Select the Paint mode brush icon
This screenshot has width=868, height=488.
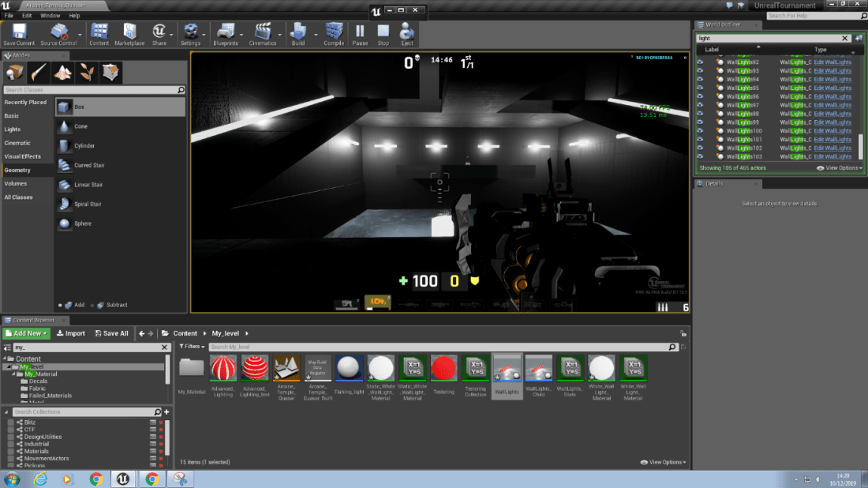(x=38, y=73)
